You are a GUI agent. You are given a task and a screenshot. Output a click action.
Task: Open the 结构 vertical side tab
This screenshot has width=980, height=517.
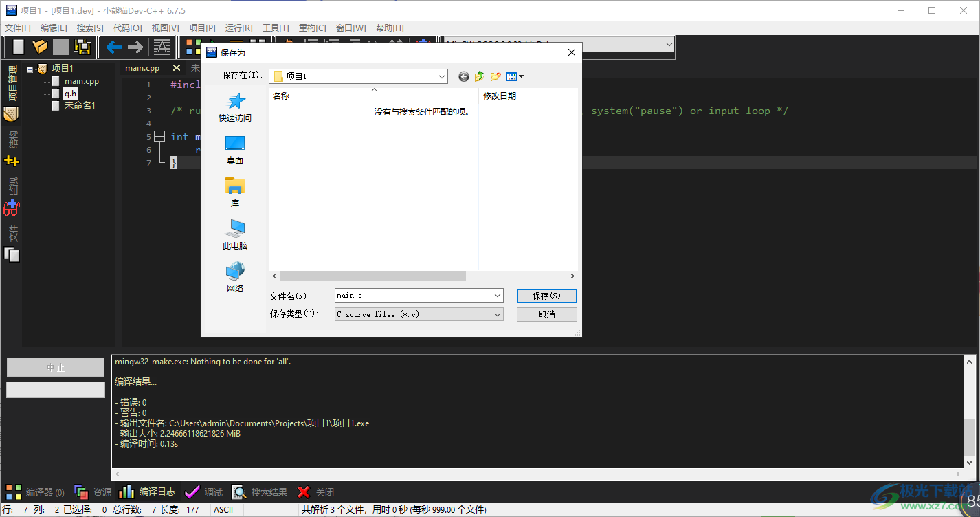(12, 140)
